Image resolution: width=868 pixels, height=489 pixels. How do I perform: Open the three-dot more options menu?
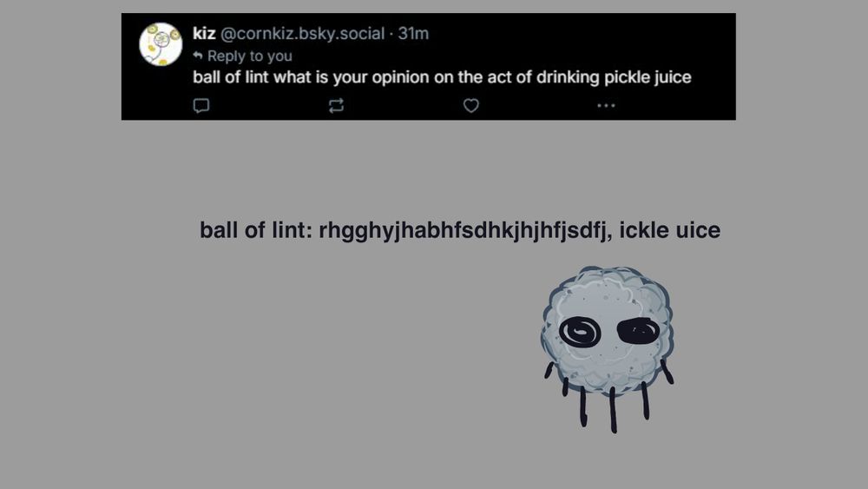coord(606,105)
